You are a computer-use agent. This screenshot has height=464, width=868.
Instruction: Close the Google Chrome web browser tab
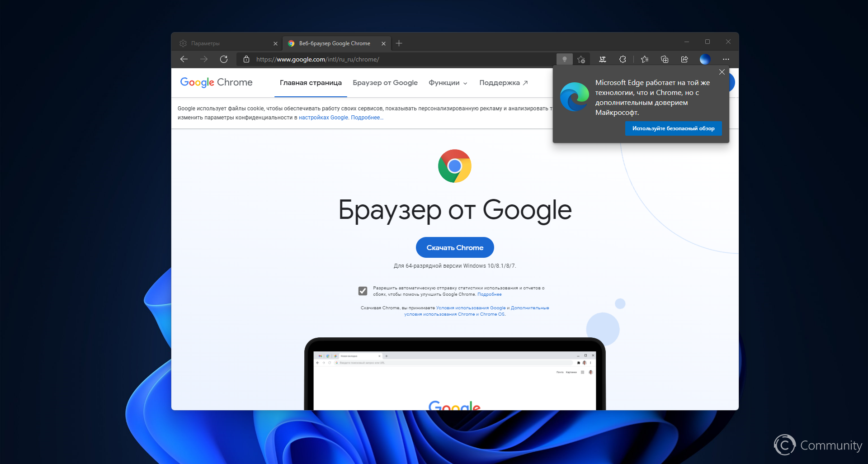click(383, 44)
